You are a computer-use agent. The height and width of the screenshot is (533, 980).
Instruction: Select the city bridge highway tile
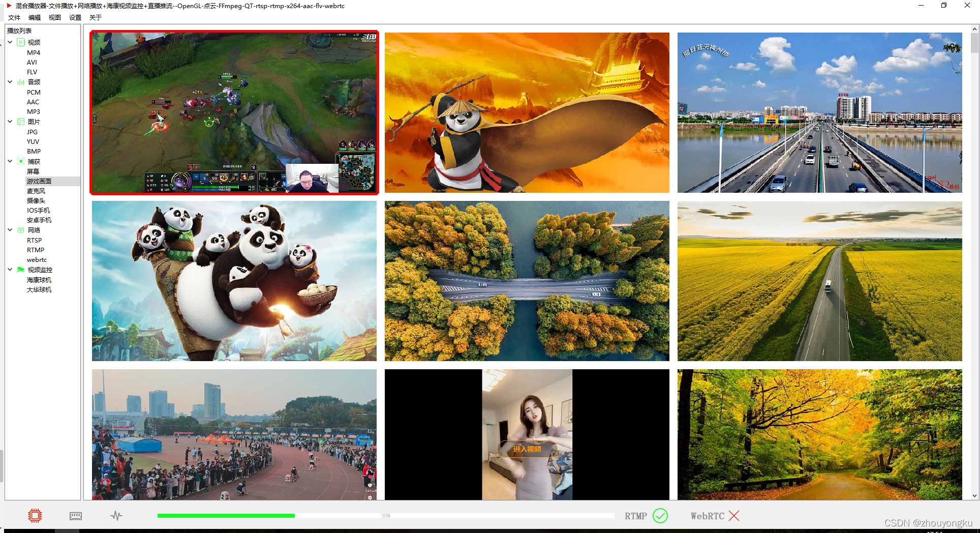(820, 112)
